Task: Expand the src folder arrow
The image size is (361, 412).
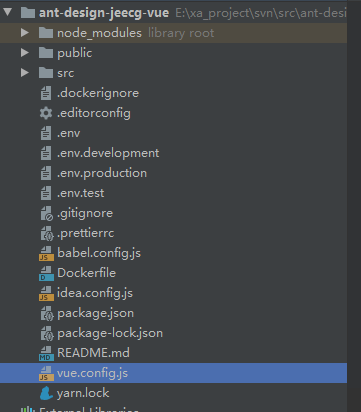Action: point(25,73)
